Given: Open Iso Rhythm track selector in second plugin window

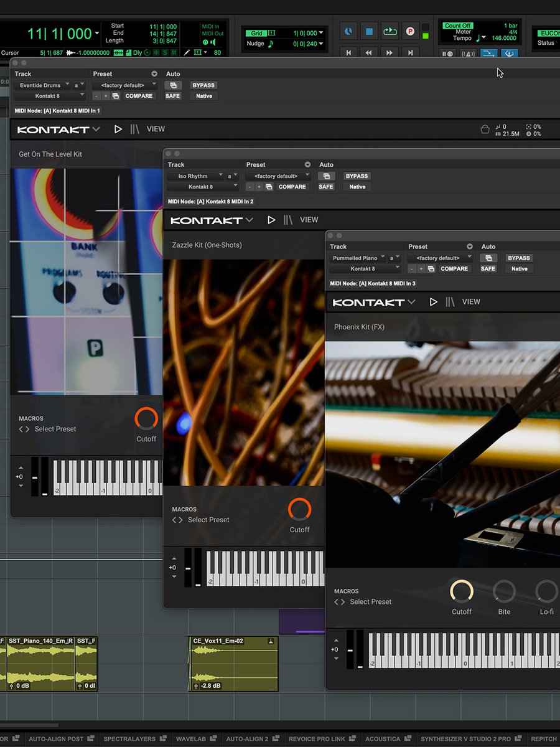Looking at the screenshot, I should tap(195, 176).
